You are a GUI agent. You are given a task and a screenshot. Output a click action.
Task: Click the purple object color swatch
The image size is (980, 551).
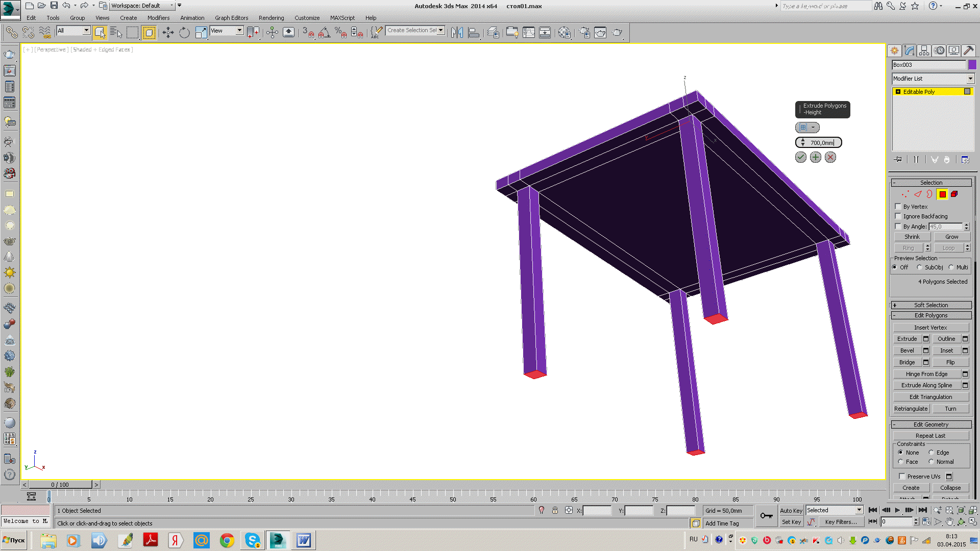pyautogui.click(x=972, y=65)
